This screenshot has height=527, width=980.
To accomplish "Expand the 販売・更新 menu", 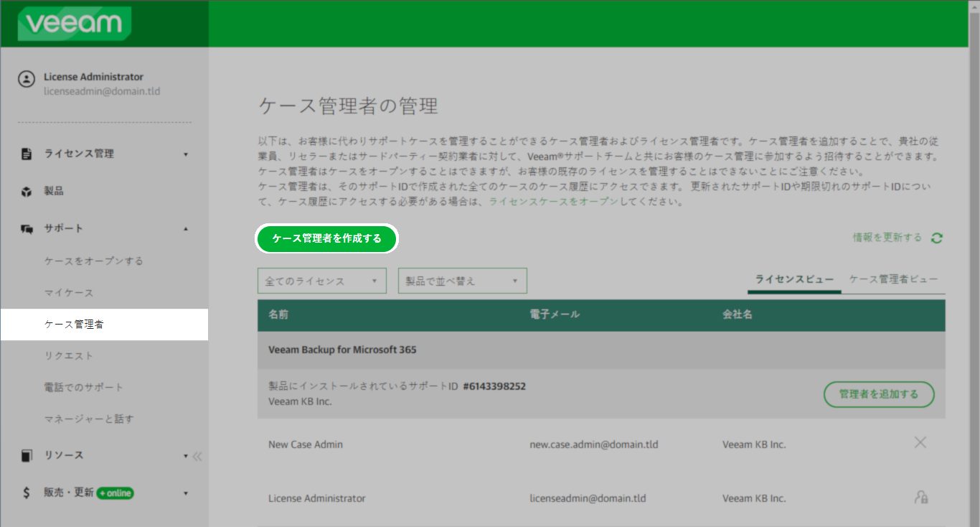I will pos(186,493).
